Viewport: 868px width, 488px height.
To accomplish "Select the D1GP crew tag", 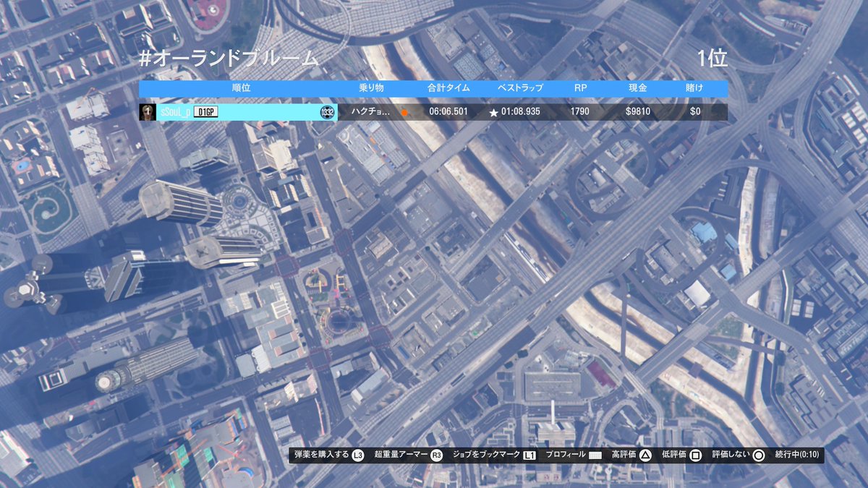I will (206, 112).
